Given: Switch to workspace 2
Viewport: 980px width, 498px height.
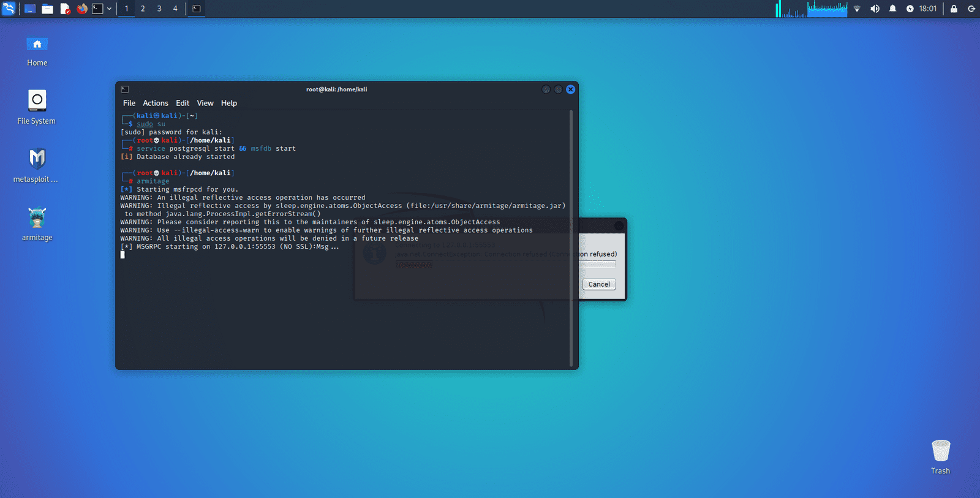Looking at the screenshot, I should [x=143, y=9].
